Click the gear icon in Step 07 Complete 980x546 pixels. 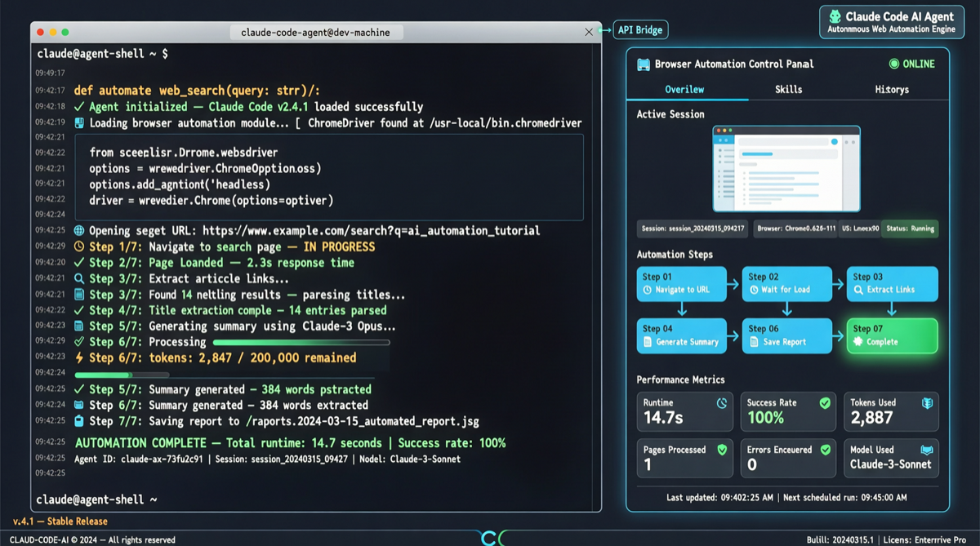tap(858, 342)
